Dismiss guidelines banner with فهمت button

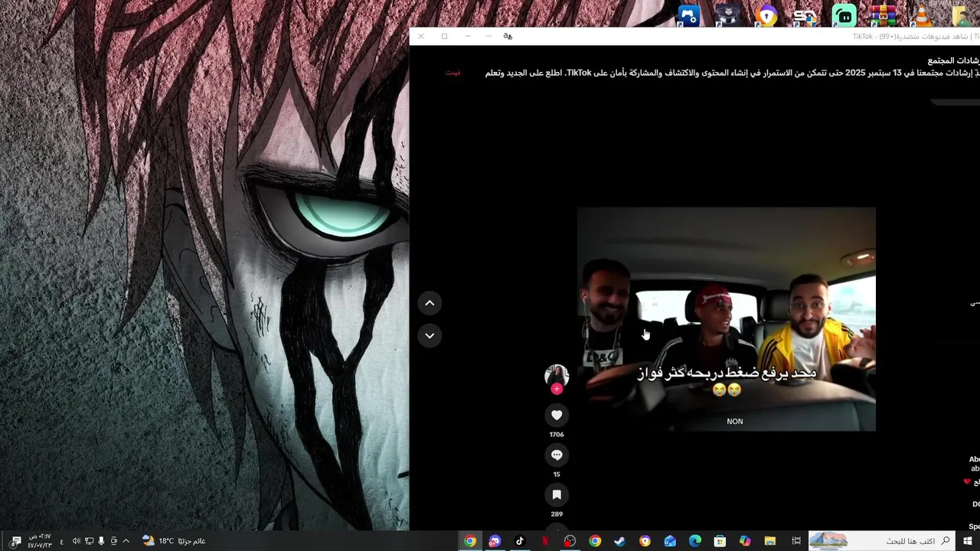[x=453, y=73]
